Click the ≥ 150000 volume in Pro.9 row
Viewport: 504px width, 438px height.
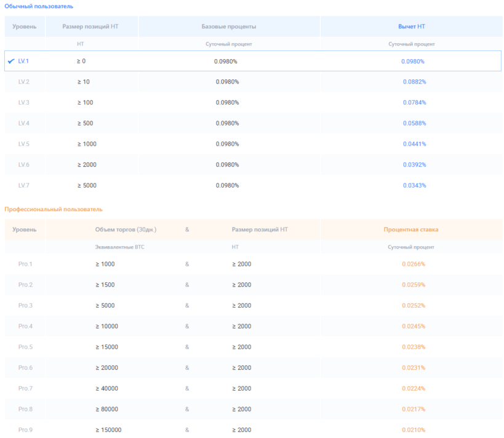[108, 429]
